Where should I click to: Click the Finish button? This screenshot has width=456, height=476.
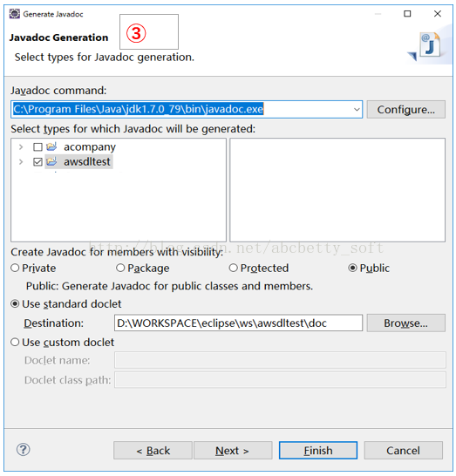(318, 451)
